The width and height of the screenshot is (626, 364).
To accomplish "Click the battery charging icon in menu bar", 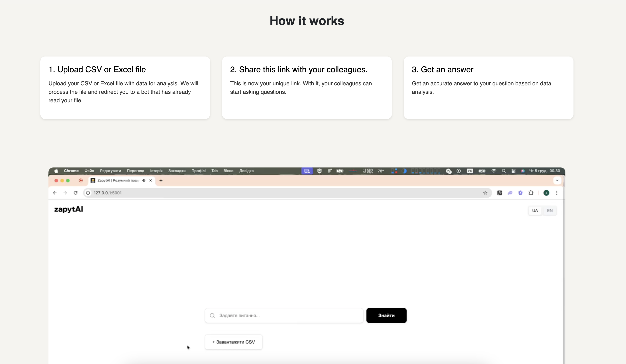I will 482,171.
